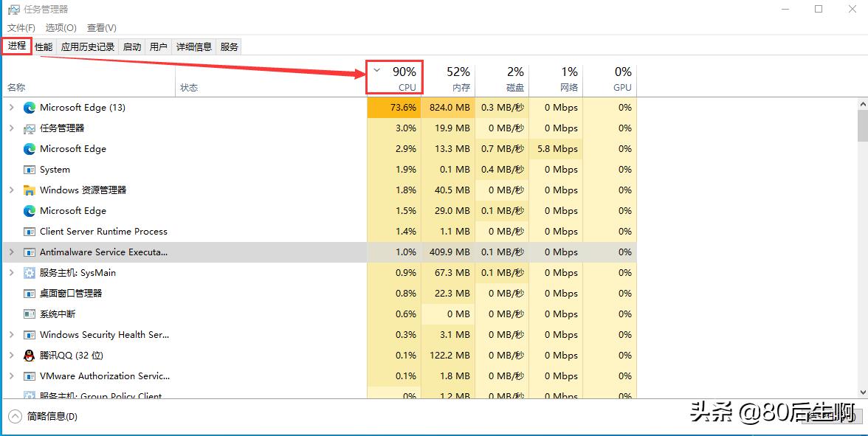Open the 查看(V) menu
Viewport: 868px width, 436px height.
pos(101,28)
